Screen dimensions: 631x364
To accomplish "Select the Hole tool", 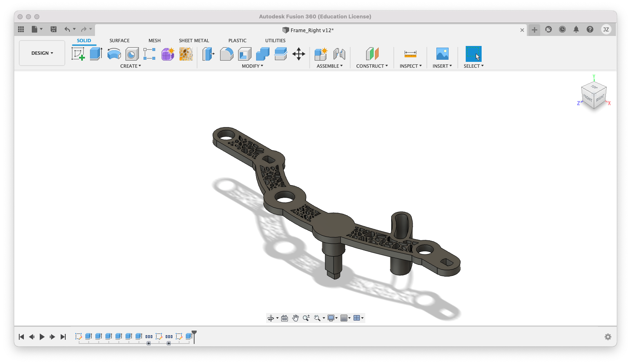I will coord(132,54).
